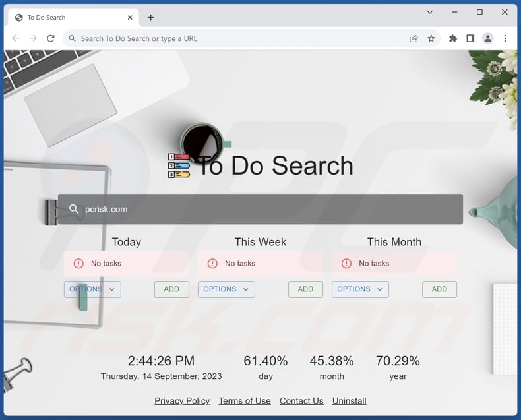
Task: Follow the Uninstall link
Action: click(349, 401)
